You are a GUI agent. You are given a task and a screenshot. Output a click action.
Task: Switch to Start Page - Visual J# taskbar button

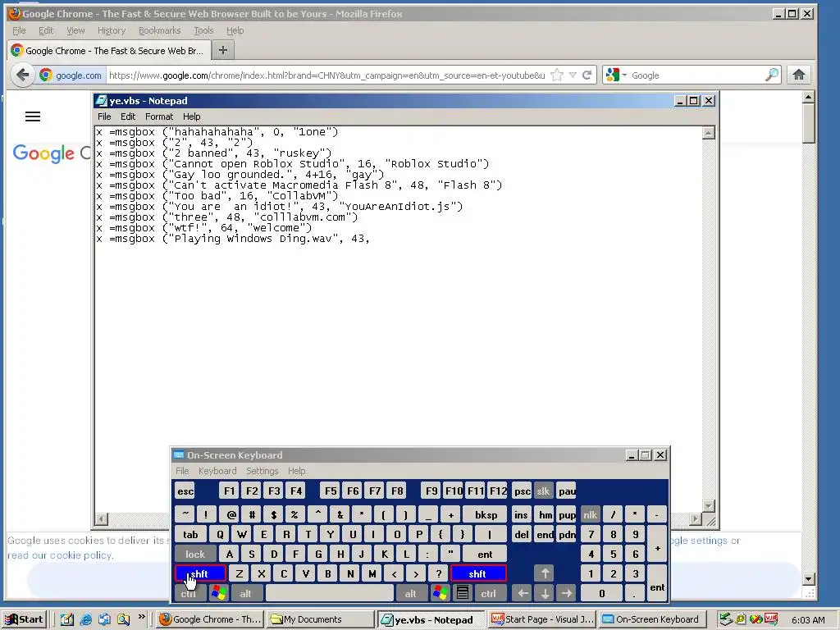pyautogui.click(x=542, y=619)
